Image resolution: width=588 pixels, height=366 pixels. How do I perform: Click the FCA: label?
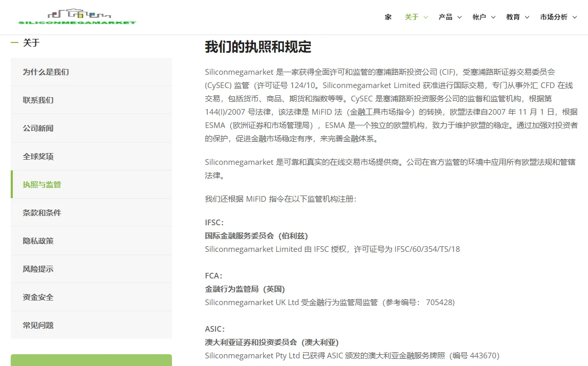[213, 275]
